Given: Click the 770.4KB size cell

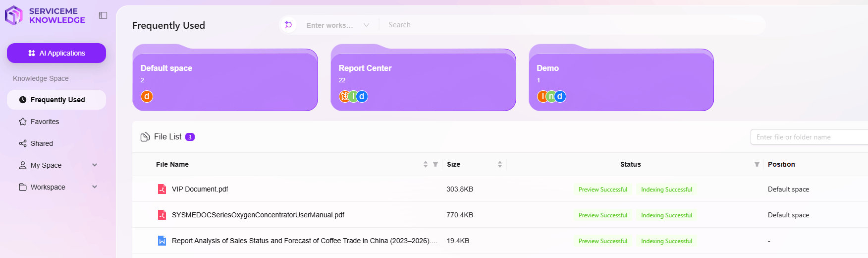Looking at the screenshot, I should (x=460, y=215).
